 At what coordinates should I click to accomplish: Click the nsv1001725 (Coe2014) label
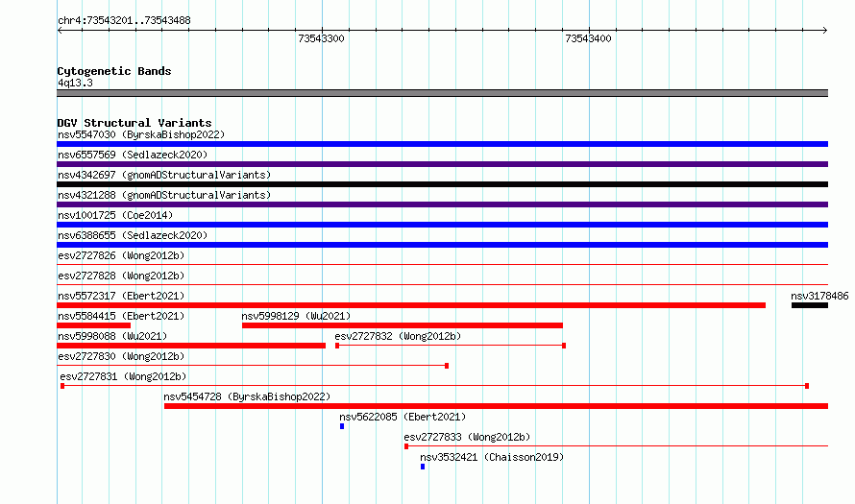[x=115, y=215]
